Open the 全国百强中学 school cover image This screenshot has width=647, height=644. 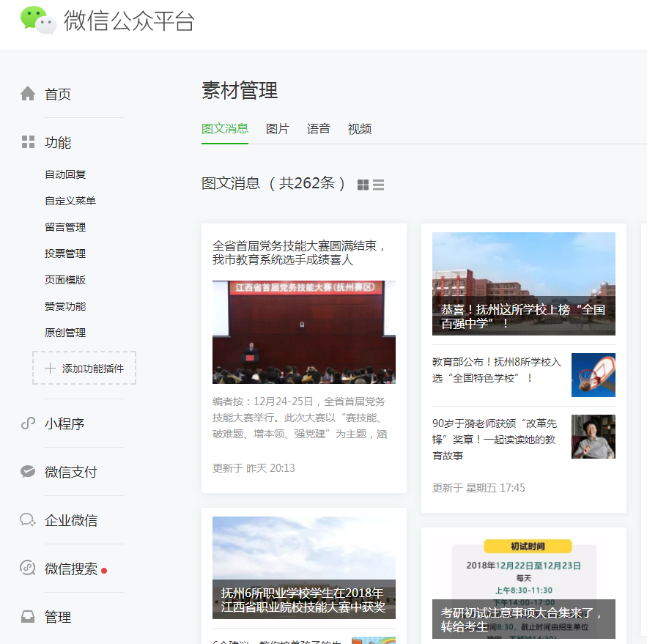[524, 284]
